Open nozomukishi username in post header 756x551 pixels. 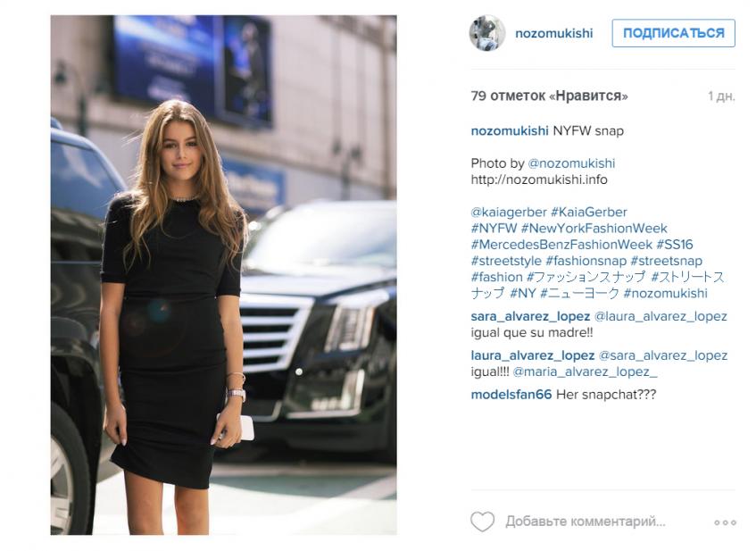pos(554,33)
